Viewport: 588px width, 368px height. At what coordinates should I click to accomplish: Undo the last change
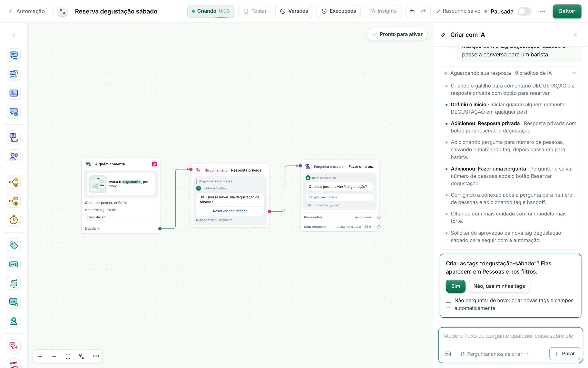pos(412,11)
